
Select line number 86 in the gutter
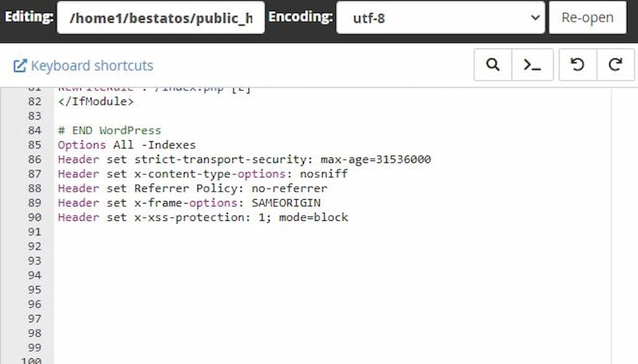pyautogui.click(x=35, y=159)
